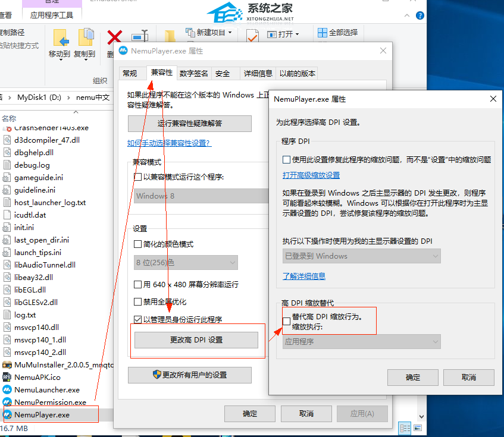Click the Properties checkmark icon in the ribbon

pyautogui.click(x=252, y=36)
